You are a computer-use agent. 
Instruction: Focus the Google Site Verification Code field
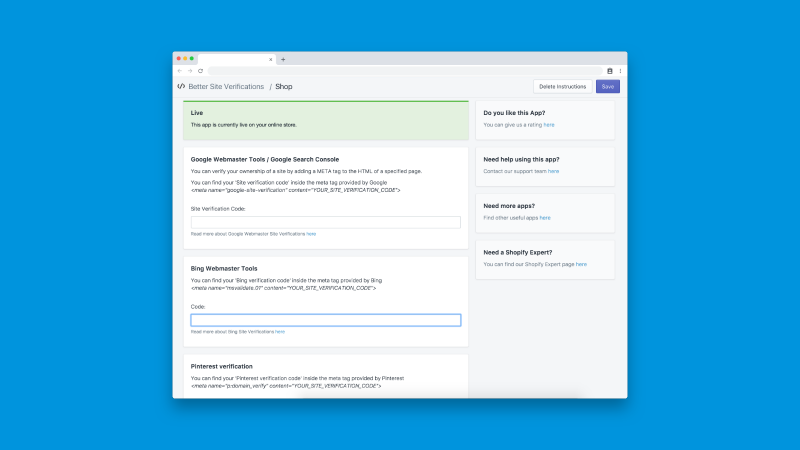point(326,222)
